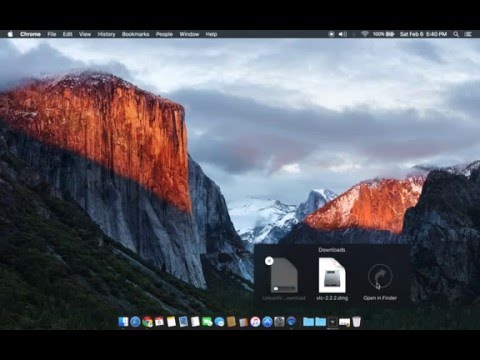This screenshot has height=360, width=480.
Task: Open Finder from the Dock
Action: click(123, 322)
